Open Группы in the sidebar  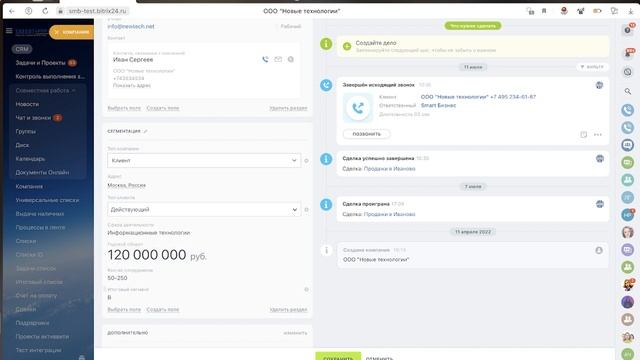point(25,131)
